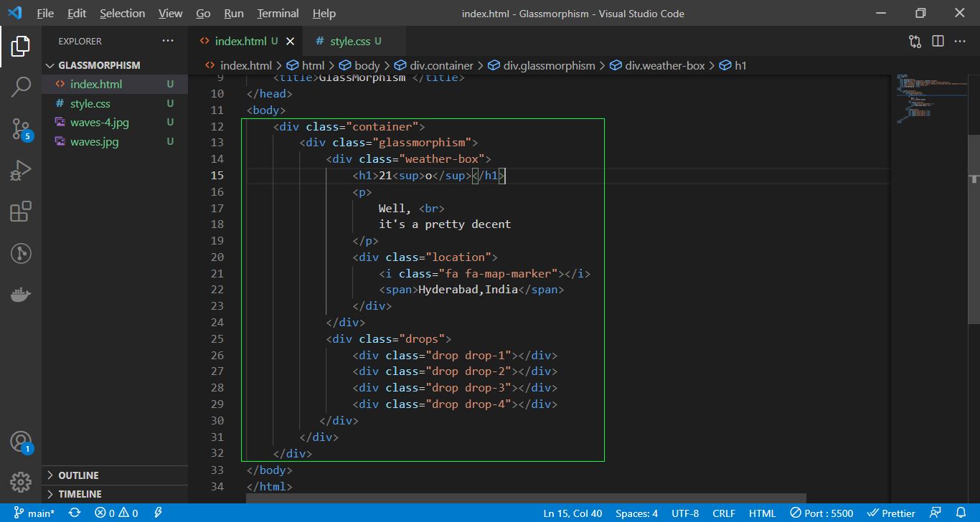The width and height of the screenshot is (980, 522).
Task: Click the Prettier status bar item
Action: (x=891, y=513)
